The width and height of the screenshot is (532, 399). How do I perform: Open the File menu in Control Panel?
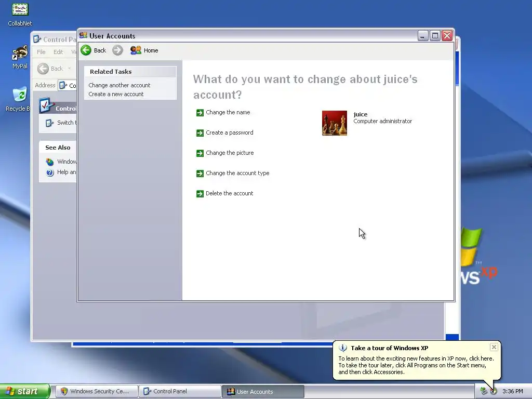(41, 52)
